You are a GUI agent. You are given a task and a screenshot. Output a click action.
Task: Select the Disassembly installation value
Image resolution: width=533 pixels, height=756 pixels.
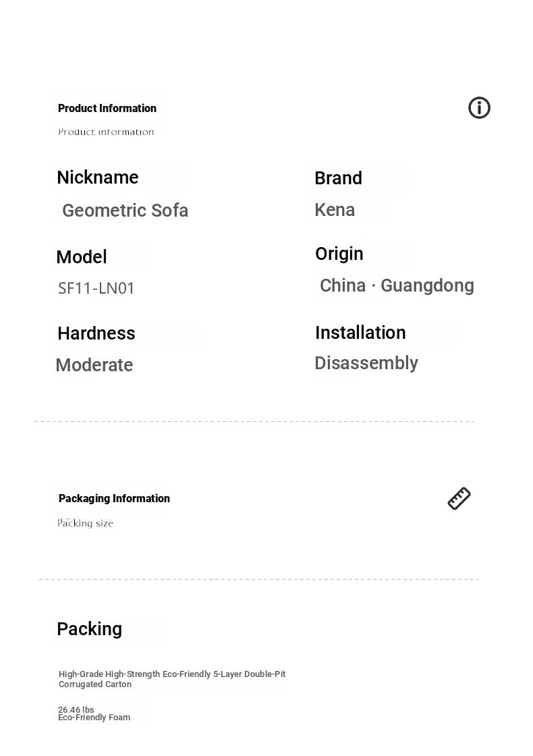pos(366,363)
